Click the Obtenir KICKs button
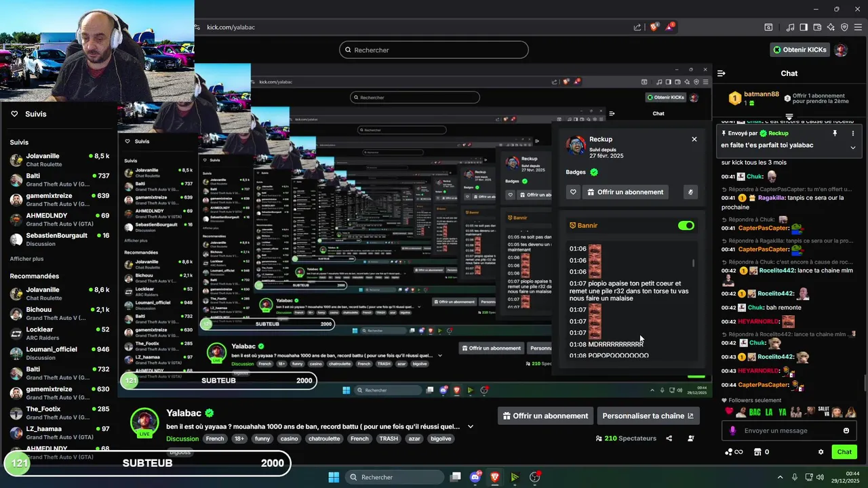This screenshot has height=488, width=868. (800, 50)
